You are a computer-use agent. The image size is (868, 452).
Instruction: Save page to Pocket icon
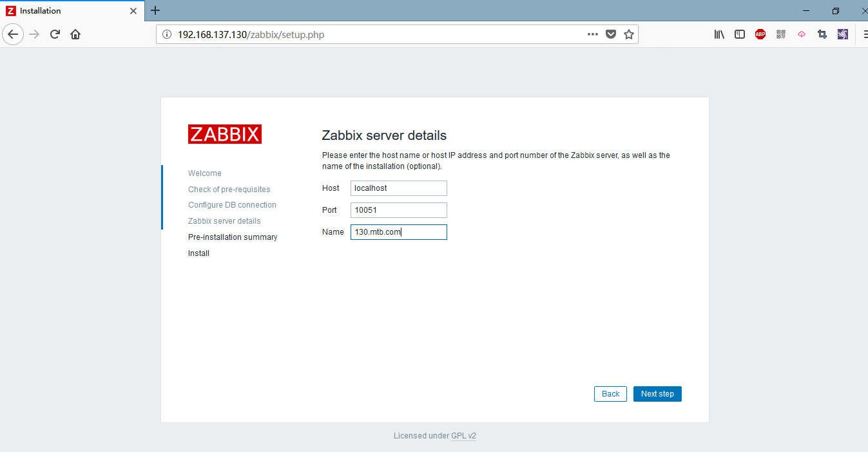[611, 34]
